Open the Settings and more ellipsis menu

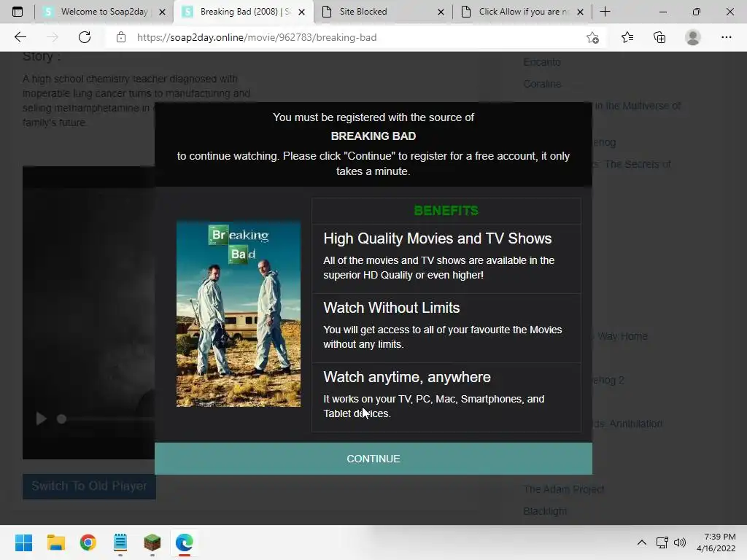[x=726, y=37]
